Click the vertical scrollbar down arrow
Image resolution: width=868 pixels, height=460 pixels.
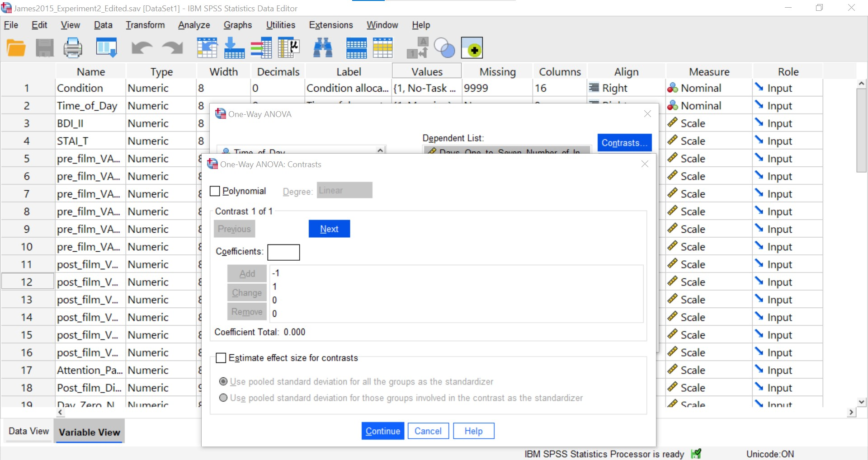[x=861, y=401]
